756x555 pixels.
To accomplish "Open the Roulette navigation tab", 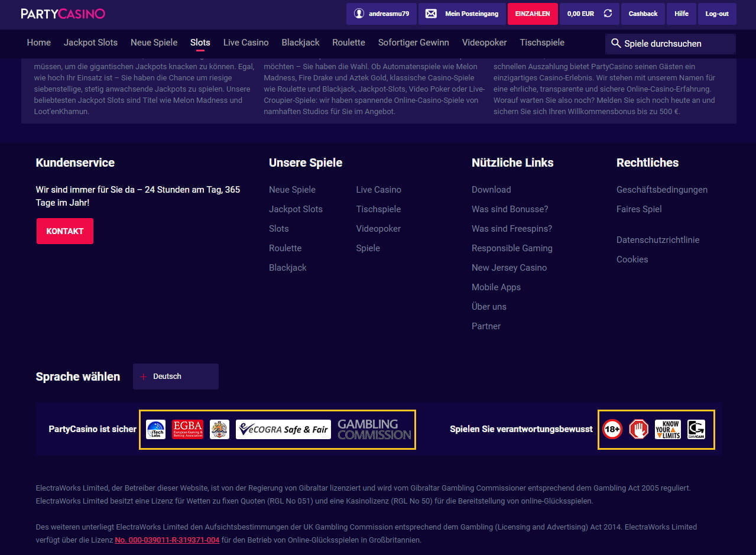I will pyautogui.click(x=349, y=43).
